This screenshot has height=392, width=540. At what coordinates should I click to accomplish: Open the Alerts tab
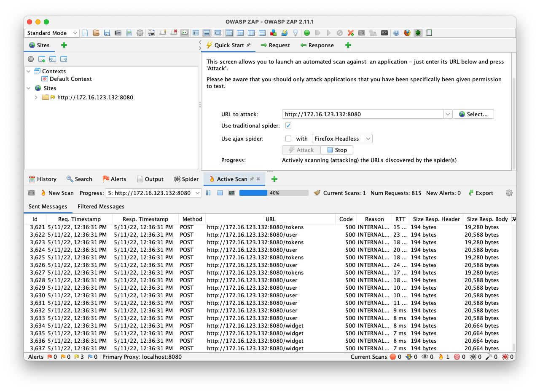point(114,179)
